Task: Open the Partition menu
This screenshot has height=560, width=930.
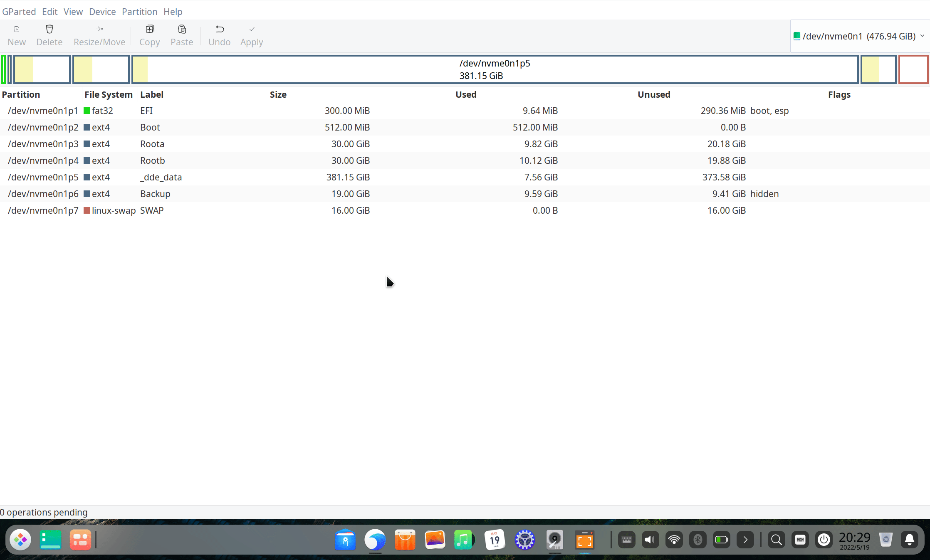Action: [139, 12]
